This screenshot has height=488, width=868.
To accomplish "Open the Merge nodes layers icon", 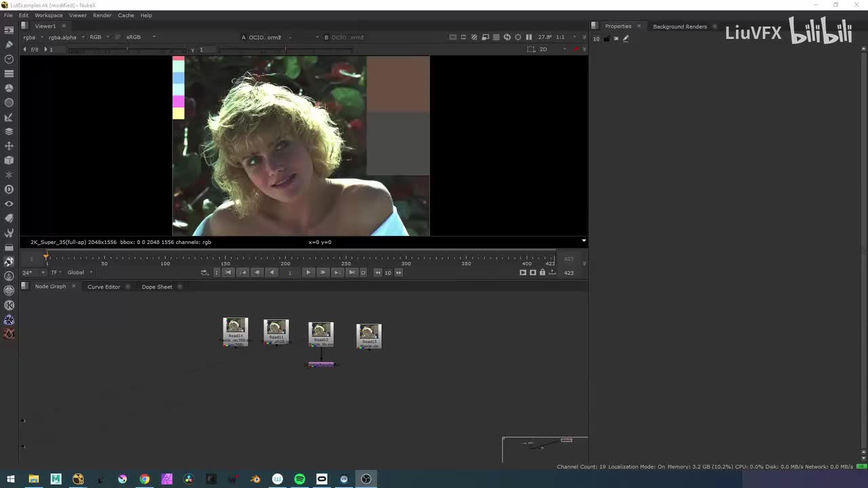I will pyautogui.click(x=9, y=131).
